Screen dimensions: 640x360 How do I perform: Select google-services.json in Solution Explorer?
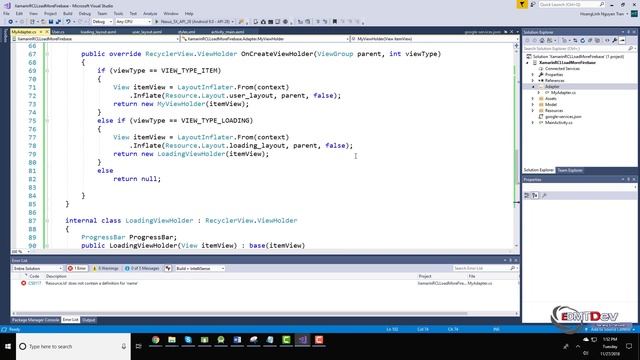pyautogui.click(x=563, y=117)
